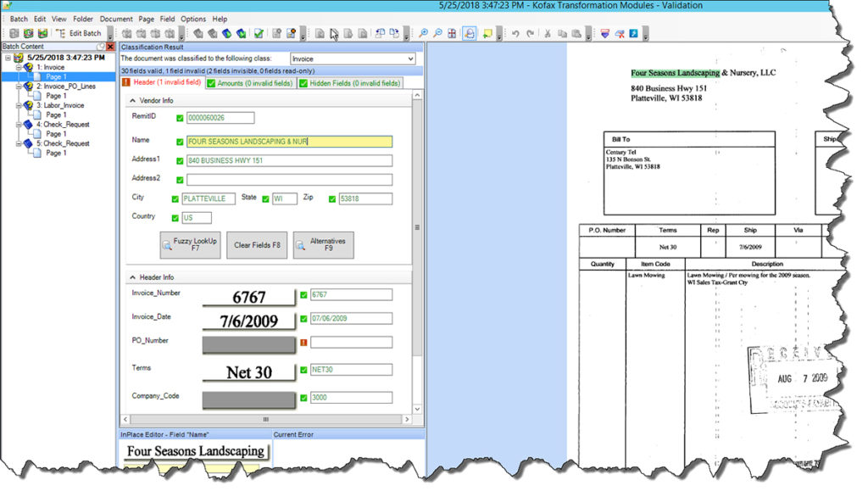Open the Invoice classification class dropdown
The image size is (868, 497).
coord(409,59)
